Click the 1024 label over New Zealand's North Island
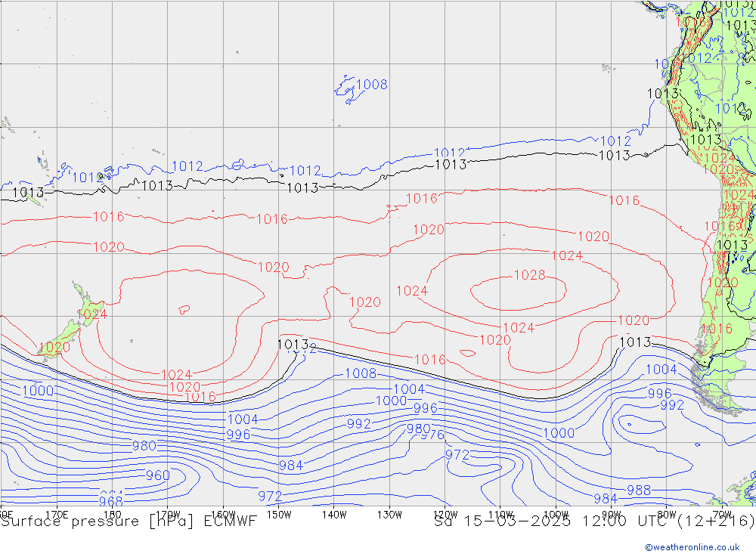Image resolution: width=756 pixels, height=554 pixels. point(91,314)
